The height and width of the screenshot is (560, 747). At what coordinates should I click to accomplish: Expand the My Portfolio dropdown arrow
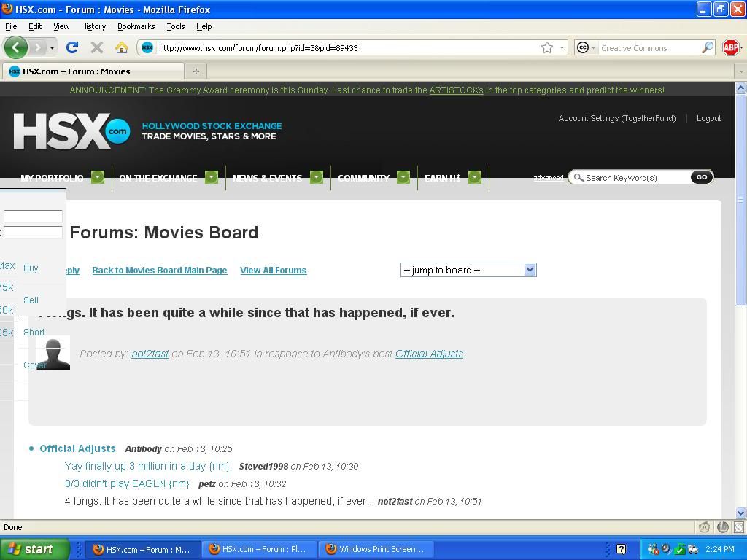(x=98, y=177)
